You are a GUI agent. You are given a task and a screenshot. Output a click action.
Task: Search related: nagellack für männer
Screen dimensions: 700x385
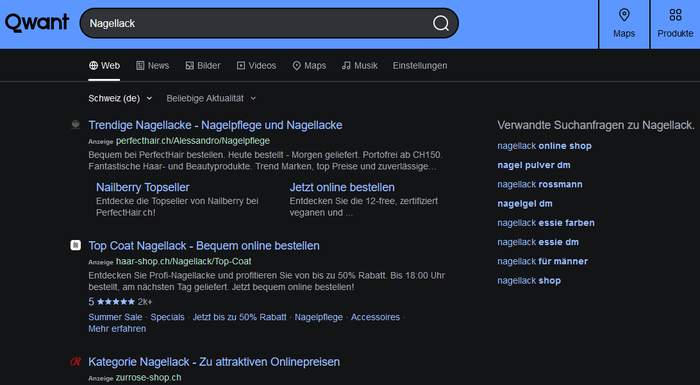pyautogui.click(x=542, y=261)
